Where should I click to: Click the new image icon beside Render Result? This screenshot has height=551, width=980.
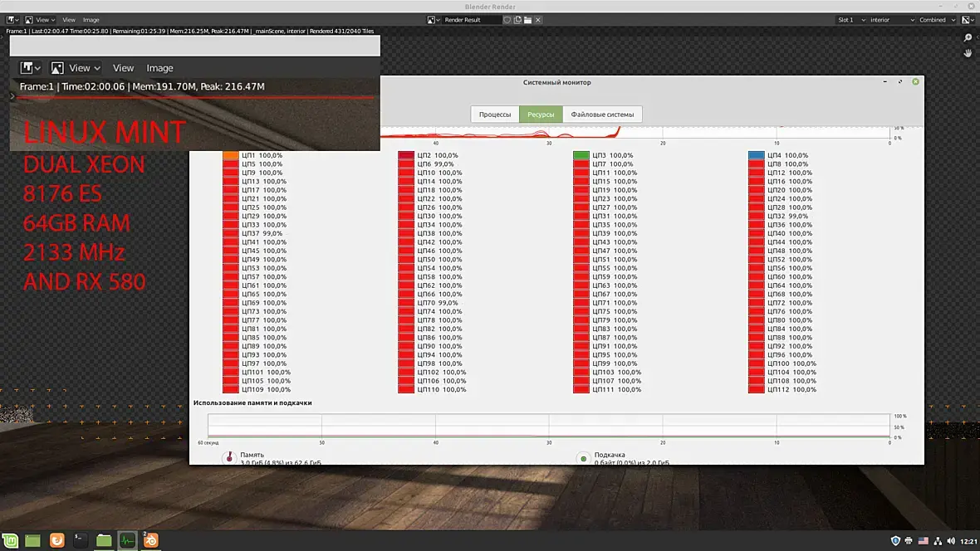[x=517, y=20]
